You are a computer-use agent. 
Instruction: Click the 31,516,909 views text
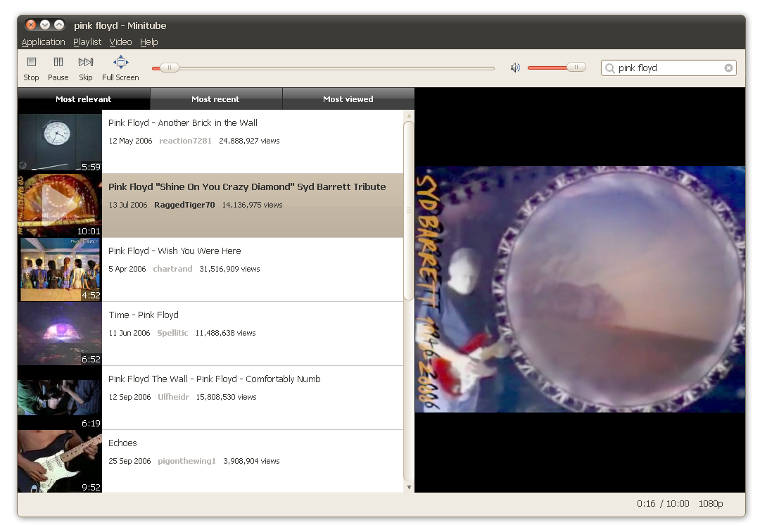[229, 269]
